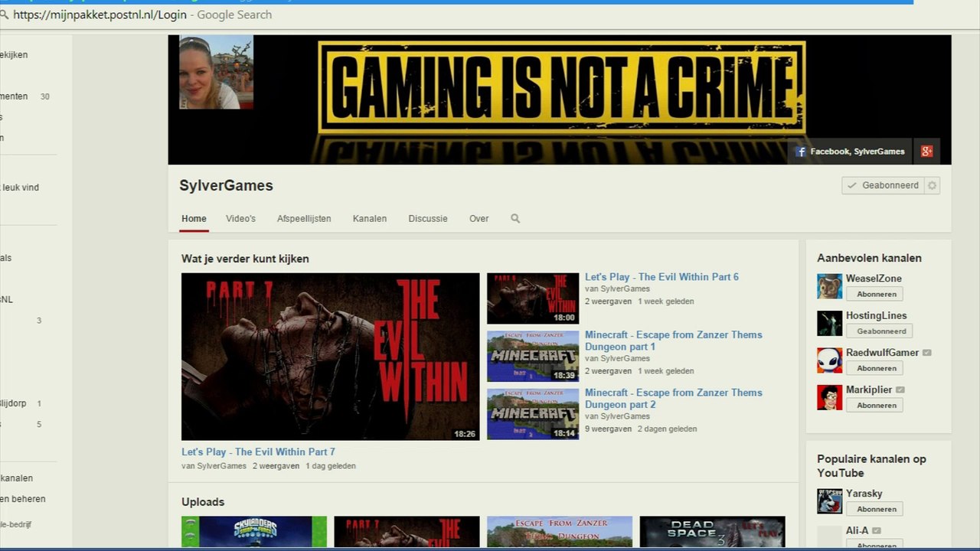
Task: Open RaedwulfGamer channel avatar
Action: (x=829, y=360)
